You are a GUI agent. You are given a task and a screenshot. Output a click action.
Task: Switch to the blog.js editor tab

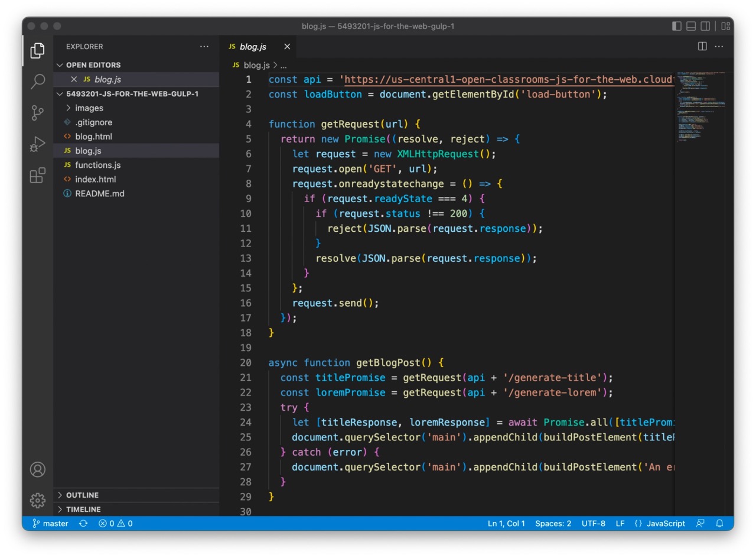(x=253, y=46)
